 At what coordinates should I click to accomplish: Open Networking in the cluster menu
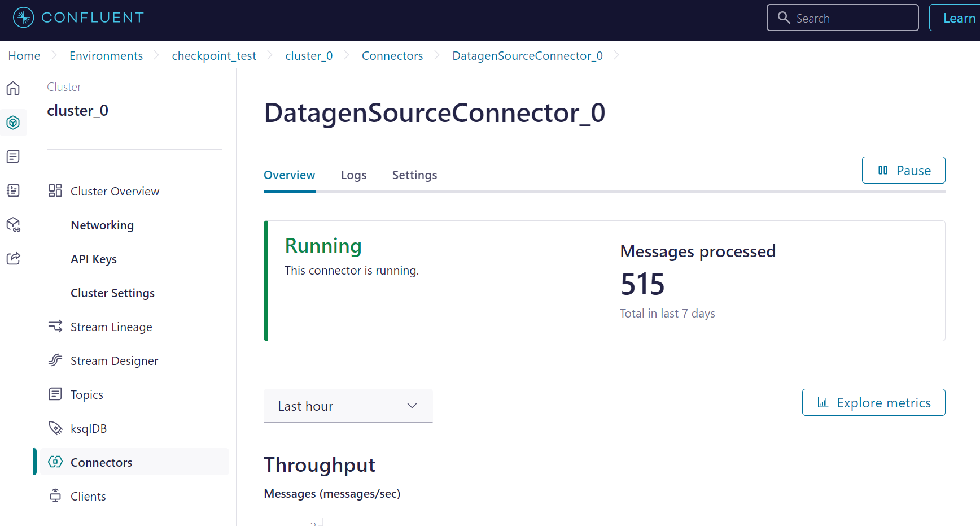coord(102,225)
